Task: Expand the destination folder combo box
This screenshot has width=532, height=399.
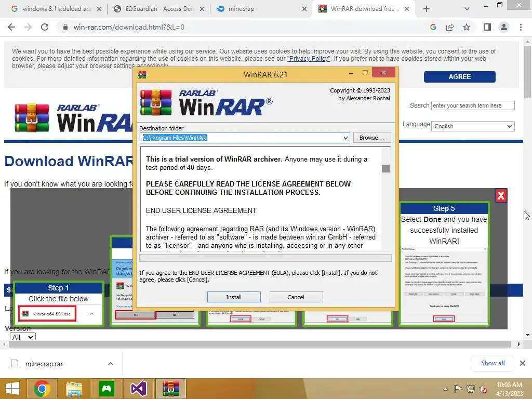Action: (x=345, y=138)
